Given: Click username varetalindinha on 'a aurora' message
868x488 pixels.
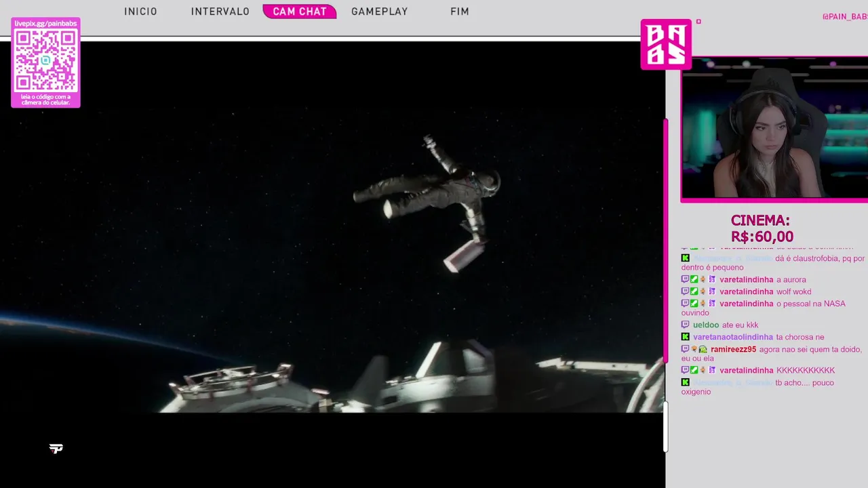Looking at the screenshot, I should pos(747,279).
